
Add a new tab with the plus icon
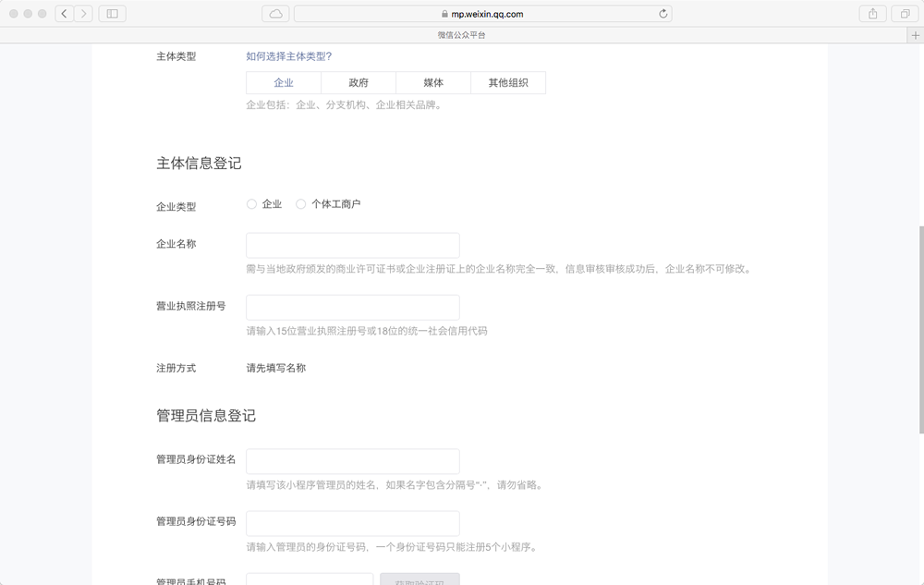click(x=916, y=35)
